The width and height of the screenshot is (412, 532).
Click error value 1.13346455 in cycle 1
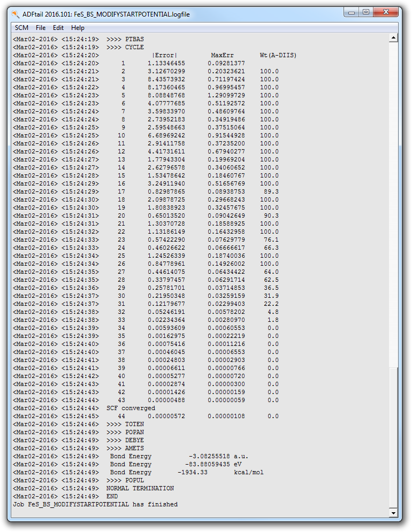click(x=166, y=63)
